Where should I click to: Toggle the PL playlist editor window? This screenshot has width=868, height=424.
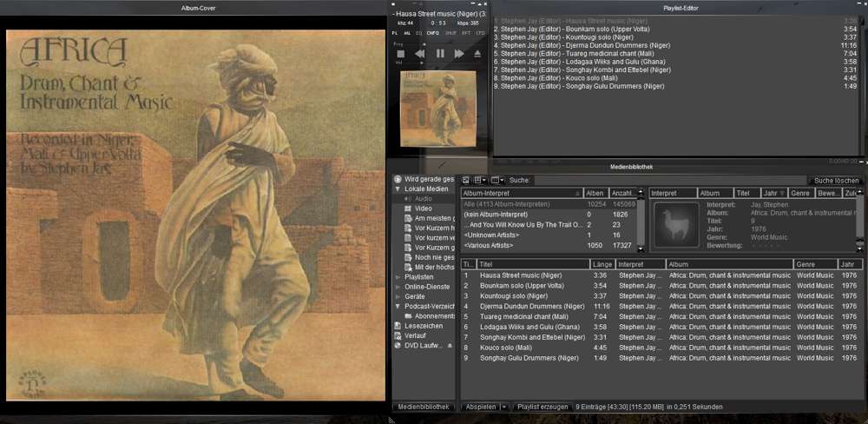point(395,32)
